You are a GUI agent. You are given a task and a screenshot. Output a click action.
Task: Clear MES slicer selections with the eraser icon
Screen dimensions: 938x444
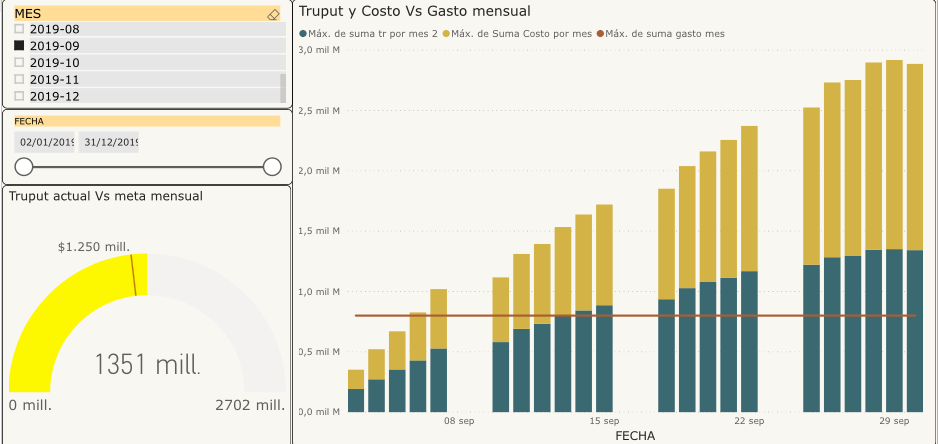coord(274,14)
